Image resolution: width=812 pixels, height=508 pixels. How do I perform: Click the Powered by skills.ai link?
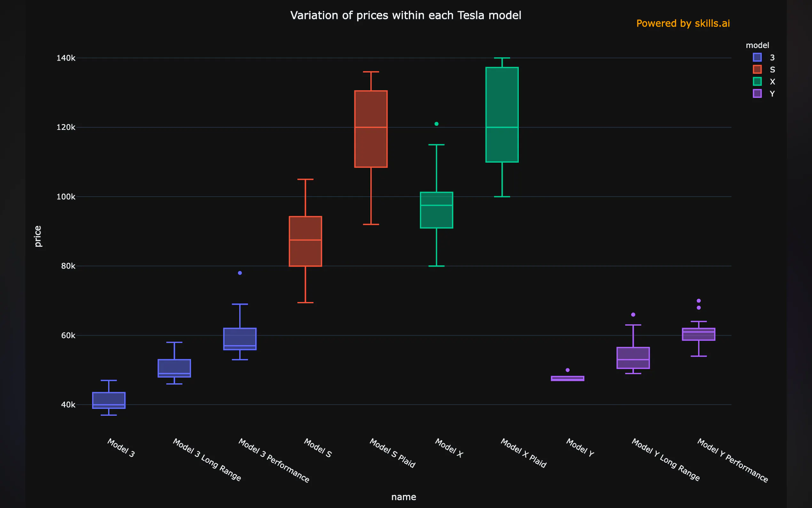tap(683, 24)
